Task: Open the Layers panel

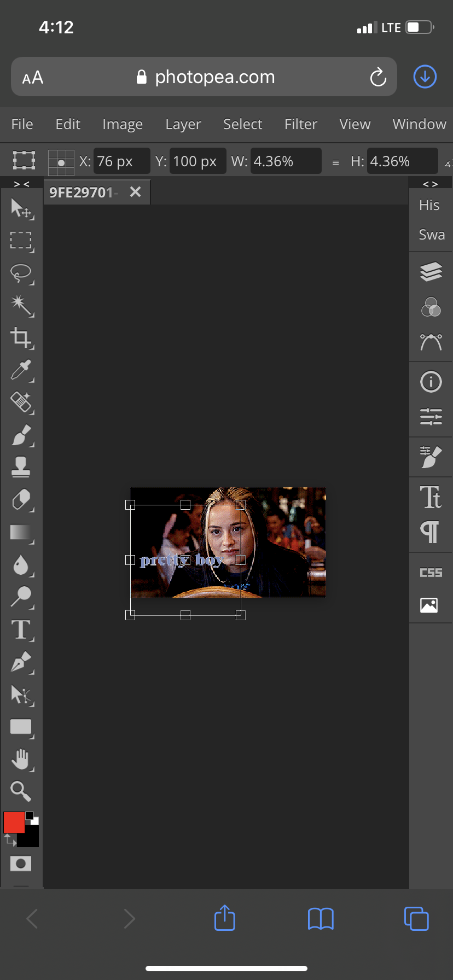Action: pos(431,271)
